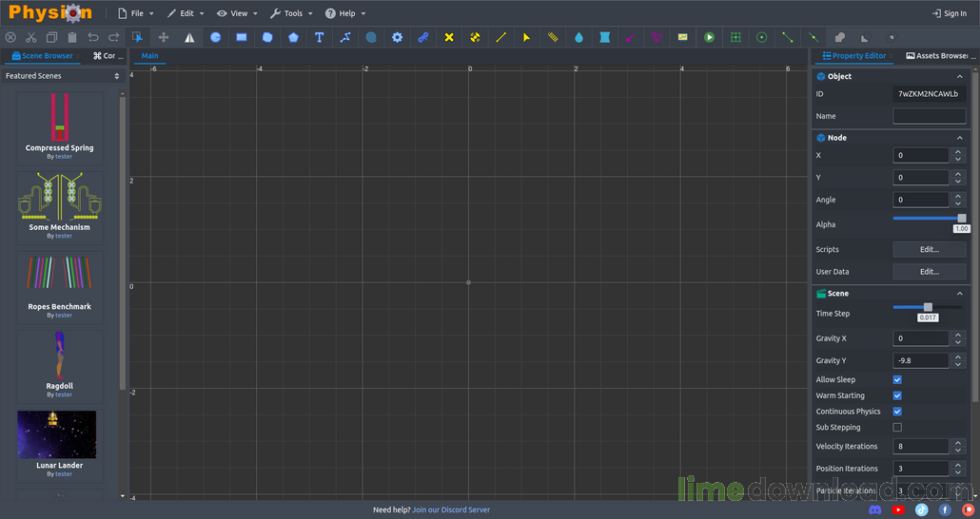Uncheck Warm Starting option
The height and width of the screenshot is (519, 980).
[897, 395]
